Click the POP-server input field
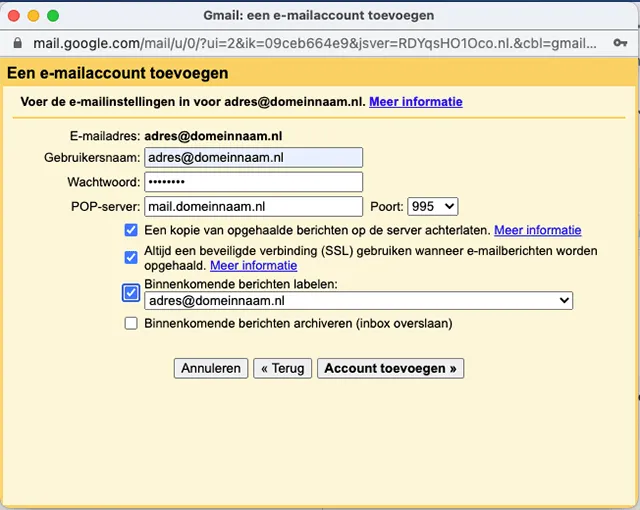The image size is (640, 510). [x=253, y=206]
